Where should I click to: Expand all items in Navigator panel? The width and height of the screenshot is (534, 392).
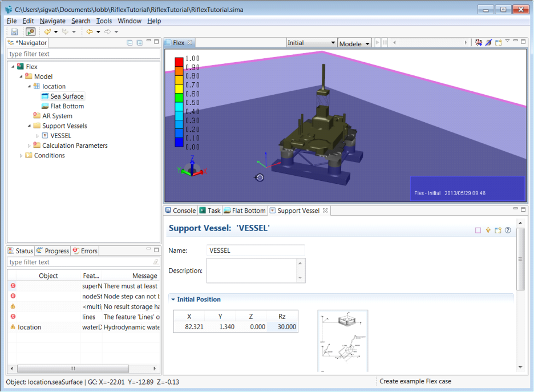tap(139, 43)
